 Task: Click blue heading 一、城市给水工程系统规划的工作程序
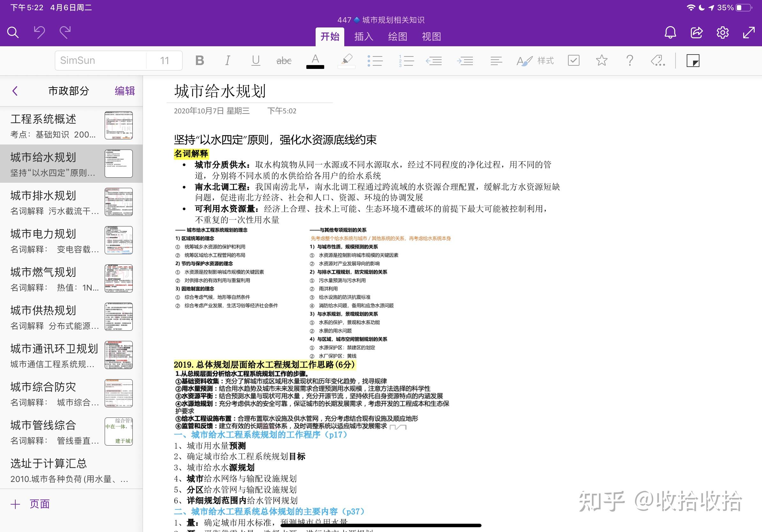pyautogui.click(x=260, y=434)
